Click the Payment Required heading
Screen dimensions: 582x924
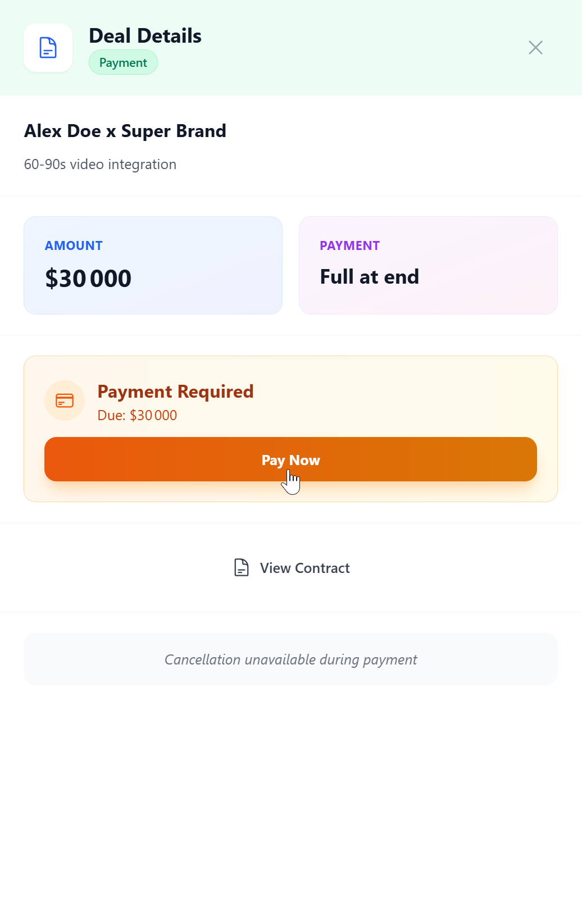175,392
